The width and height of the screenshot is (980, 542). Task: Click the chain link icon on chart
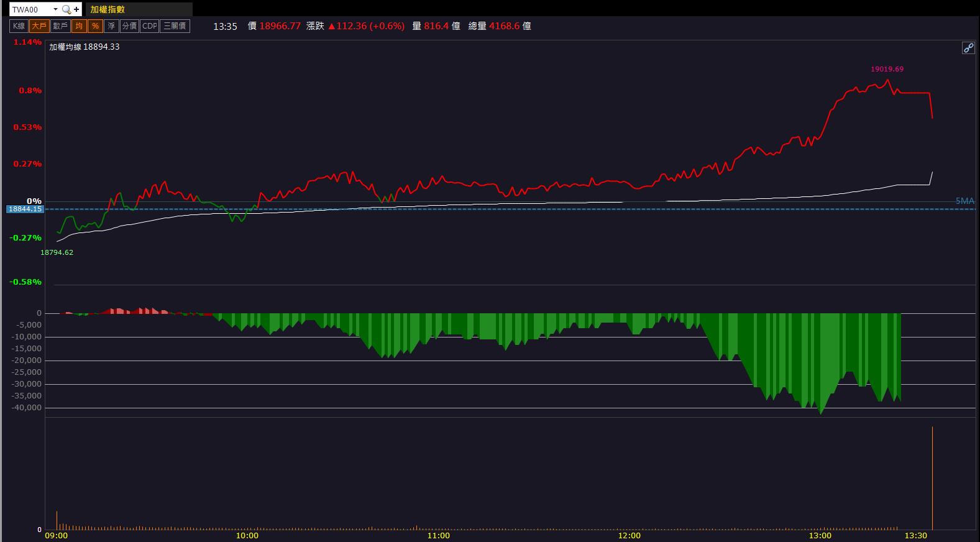tap(968, 48)
